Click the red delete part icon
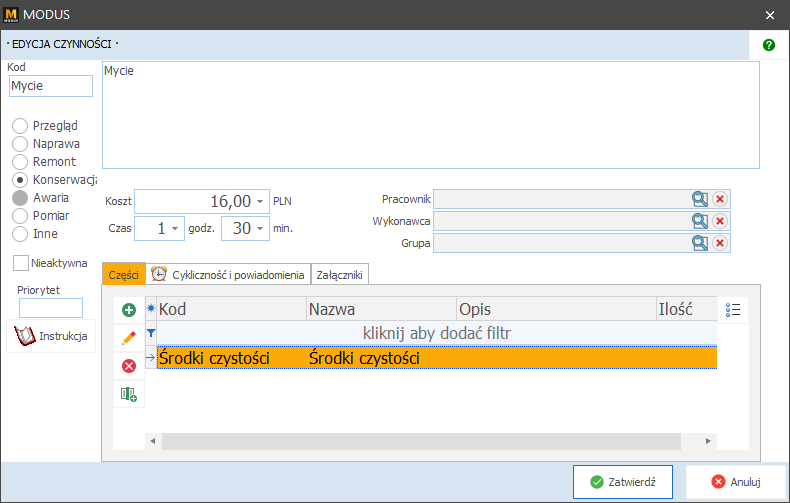Screen dimensions: 790x503 [128, 366]
